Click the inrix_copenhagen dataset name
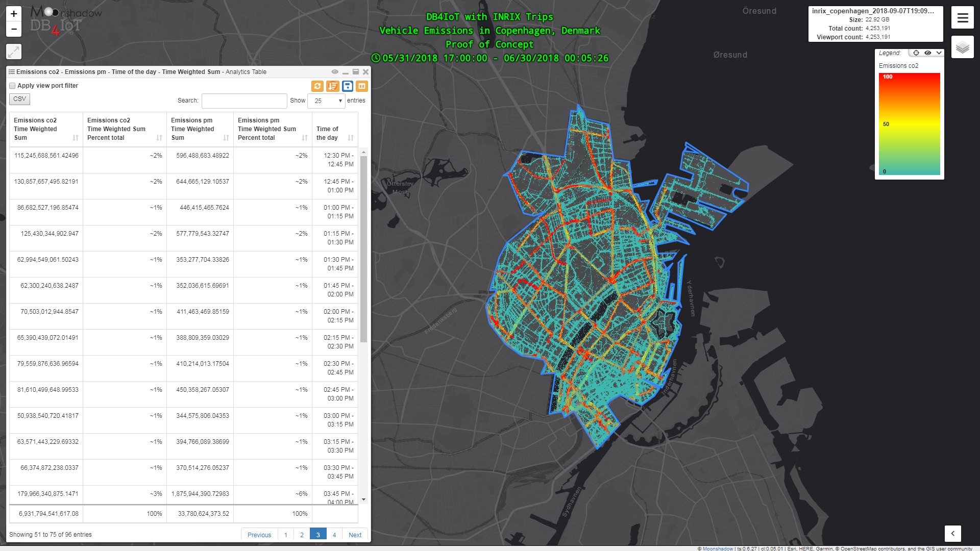The width and height of the screenshot is (980, 551). pos(873,11)
